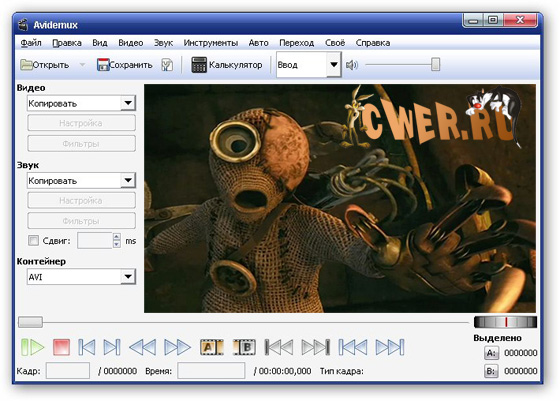Click the volume slider handle
This screenshot has width=560, height=401.
pos(435,65)
